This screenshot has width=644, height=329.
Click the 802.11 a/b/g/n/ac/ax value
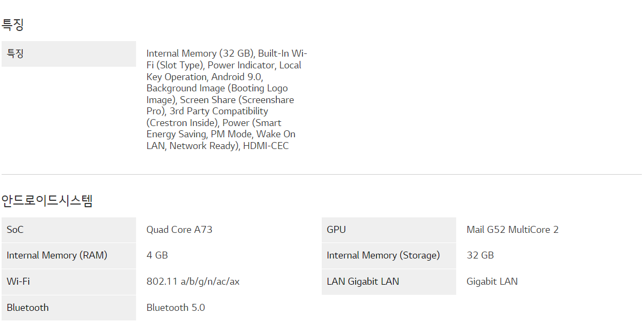click(x=193, y=281)
